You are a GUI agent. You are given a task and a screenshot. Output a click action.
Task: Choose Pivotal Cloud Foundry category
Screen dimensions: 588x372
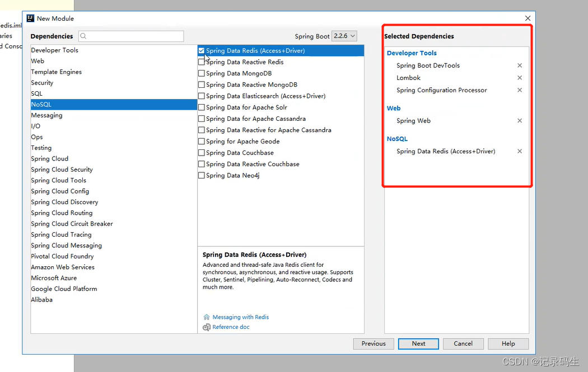[x=114, y=257]
